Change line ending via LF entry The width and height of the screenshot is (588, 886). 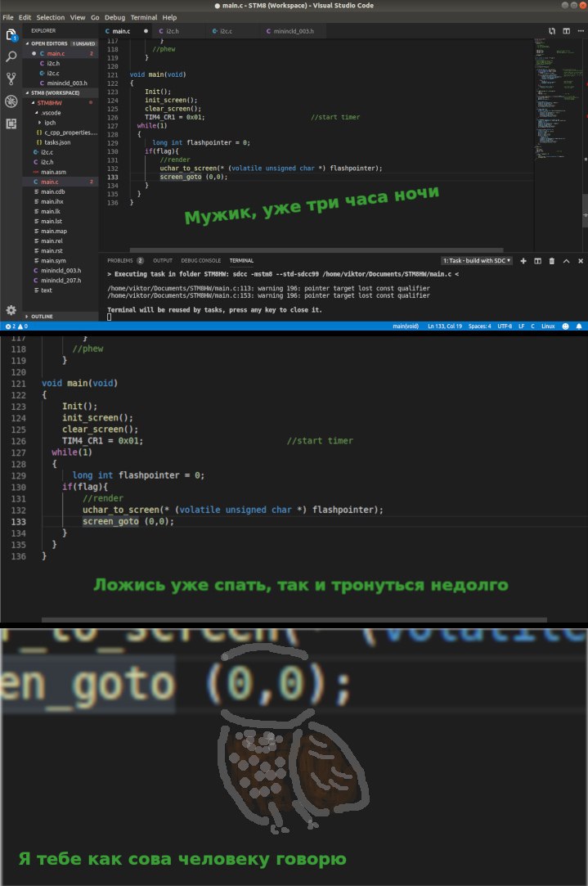(x=521, y=326)
